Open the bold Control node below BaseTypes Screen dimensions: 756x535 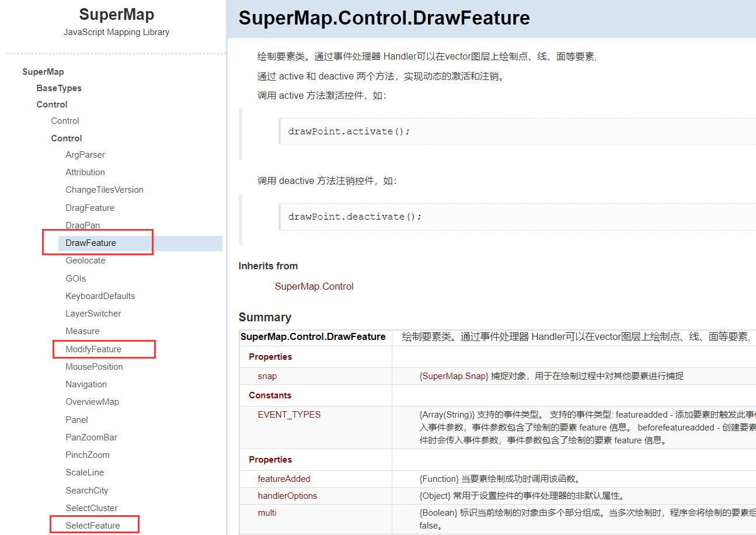point(52,105)
